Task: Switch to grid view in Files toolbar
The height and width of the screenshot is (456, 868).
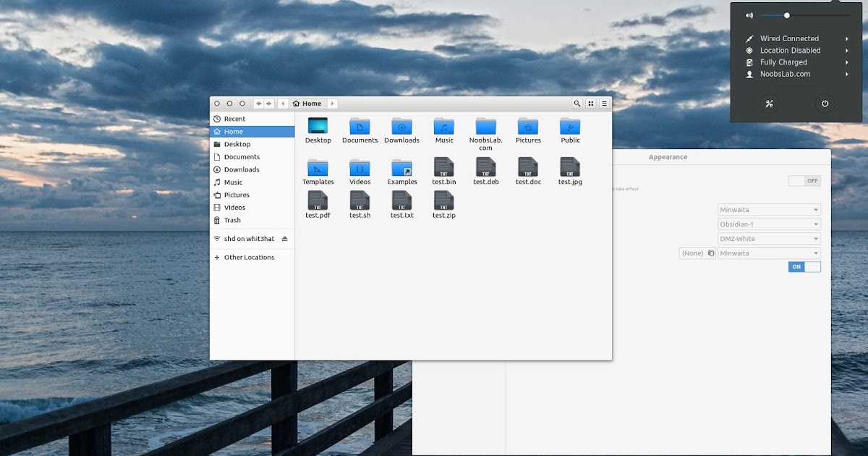Action: tap(590, 104)
